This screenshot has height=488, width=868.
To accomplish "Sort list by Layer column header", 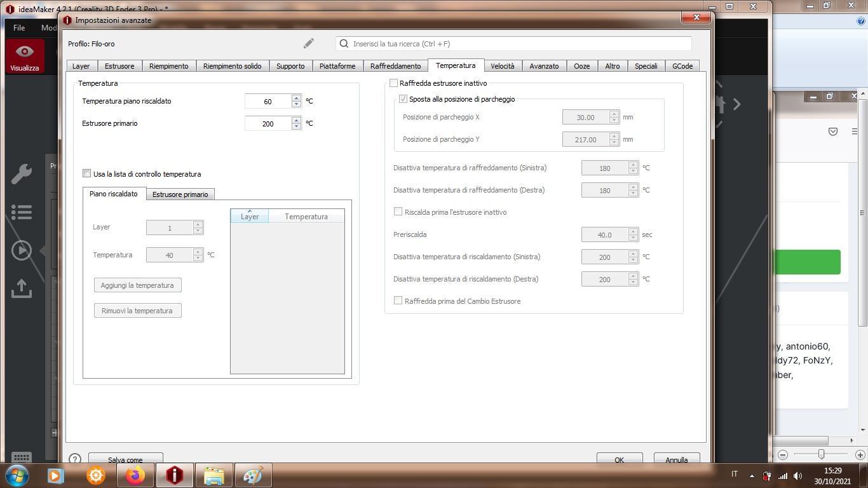I will [x=249, y=217].
